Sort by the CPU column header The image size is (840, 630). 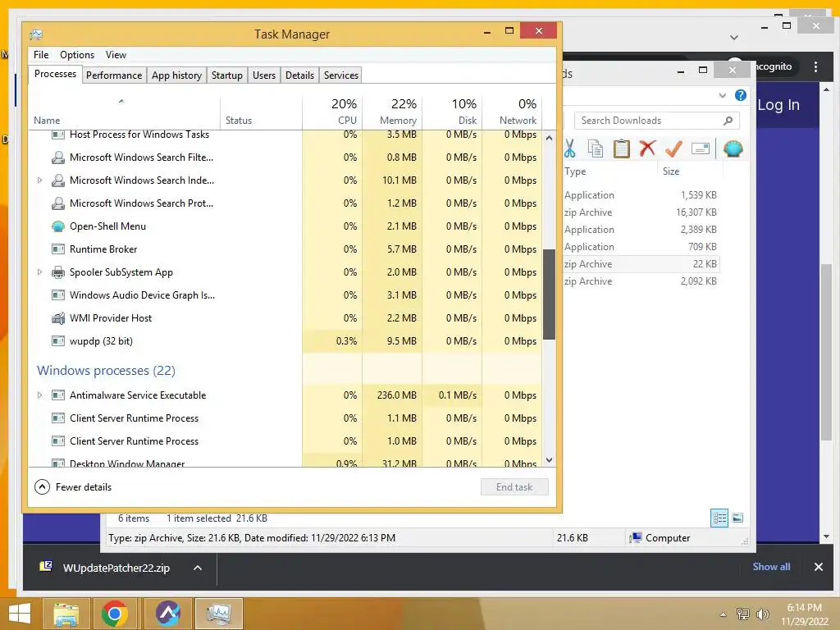(332, 113)
